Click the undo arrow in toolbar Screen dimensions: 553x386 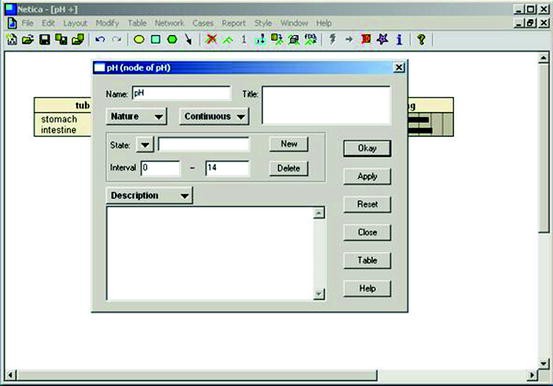coord(100,40)
